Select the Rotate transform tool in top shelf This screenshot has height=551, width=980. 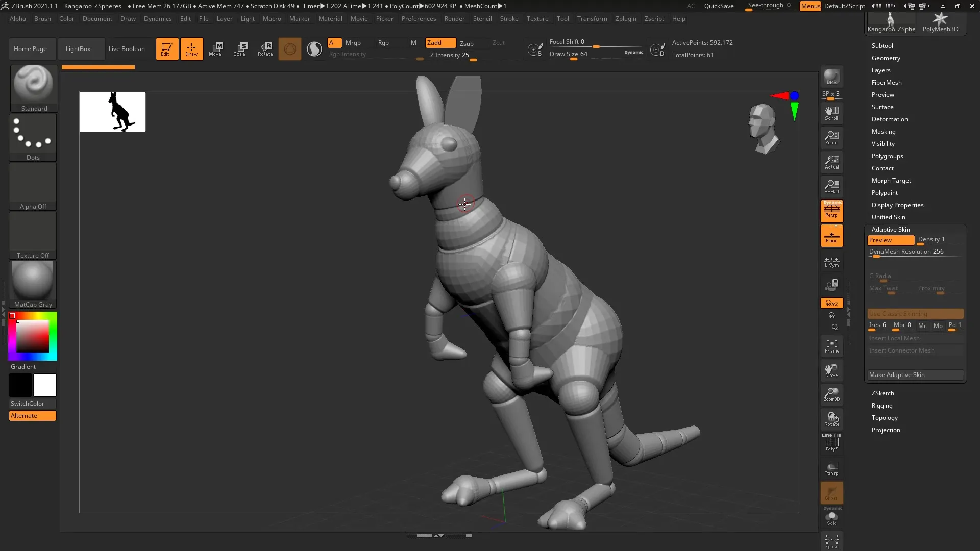pyautogui.click(x=265, y=49)
